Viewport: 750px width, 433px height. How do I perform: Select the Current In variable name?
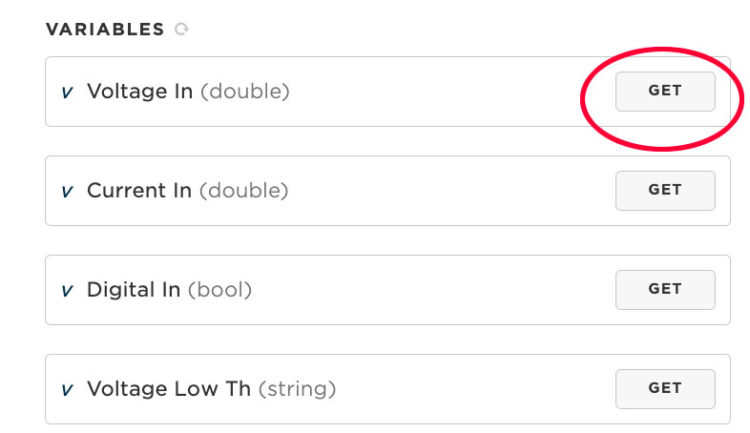pyautogui.click(x=139, y=190)
